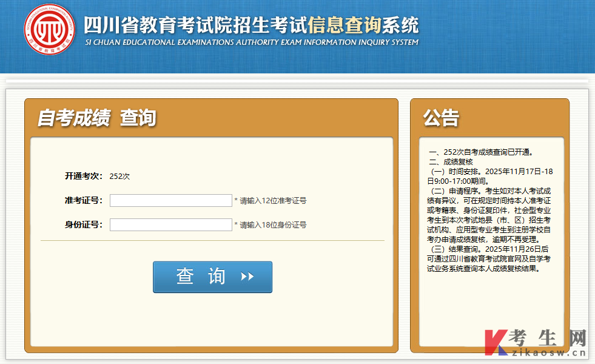Viewport: 595px width, 364px height.
Task: Select the 自考成绩 查询 panel heading
Action: tap(97, 118)
